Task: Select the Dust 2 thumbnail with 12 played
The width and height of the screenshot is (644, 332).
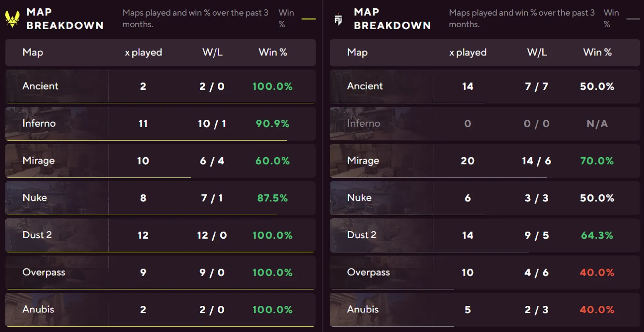Action: [x=57, y=235]
